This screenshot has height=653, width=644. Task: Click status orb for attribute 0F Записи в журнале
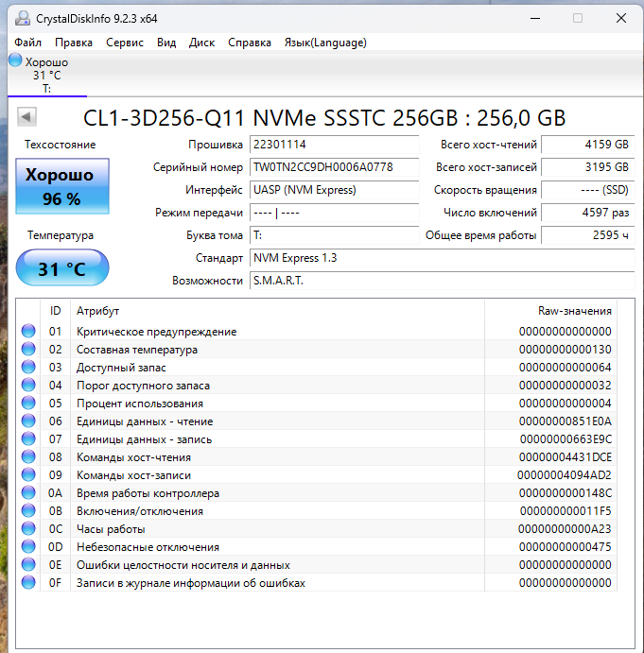(28, 582)
